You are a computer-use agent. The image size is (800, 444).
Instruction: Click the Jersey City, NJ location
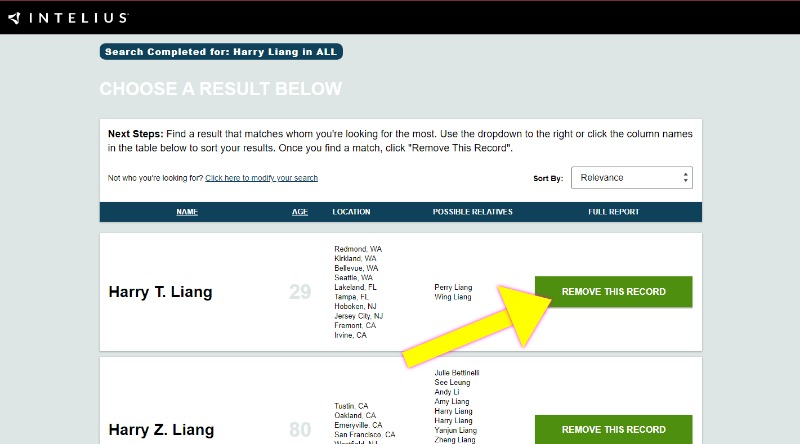tap(359, 316)
